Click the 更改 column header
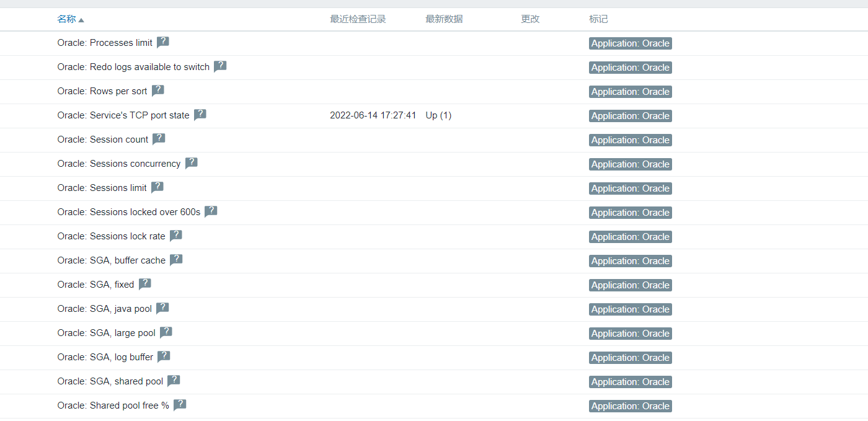868x421 pixels. coord(530,19)
